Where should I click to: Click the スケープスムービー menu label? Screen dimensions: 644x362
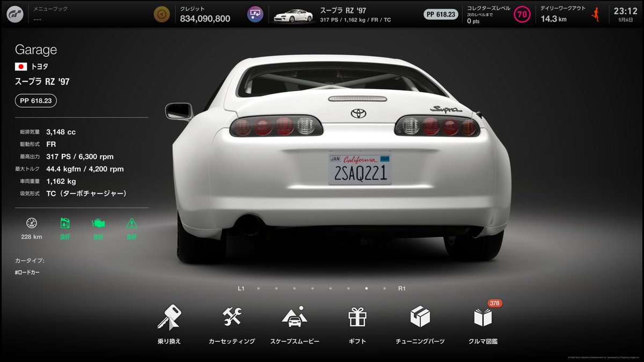pos(295,341)
